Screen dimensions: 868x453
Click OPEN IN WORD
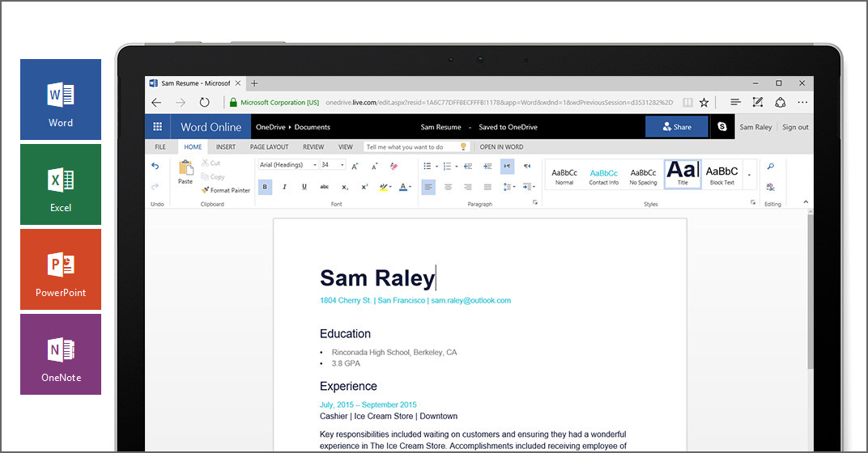pyautogui.click(x=501, y=147)
